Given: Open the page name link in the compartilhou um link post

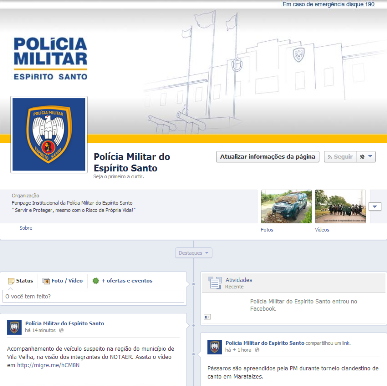Looking at the screenshot, I should point(265,343).
